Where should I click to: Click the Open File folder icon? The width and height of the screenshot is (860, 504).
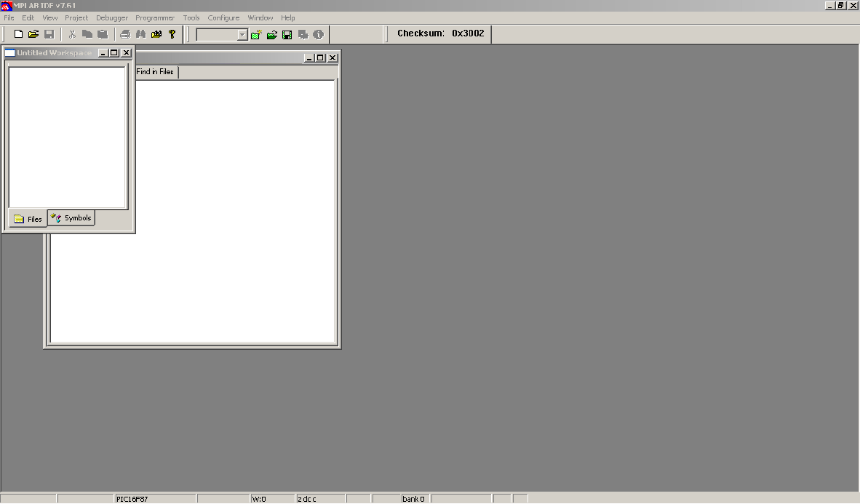pos(33,34)
